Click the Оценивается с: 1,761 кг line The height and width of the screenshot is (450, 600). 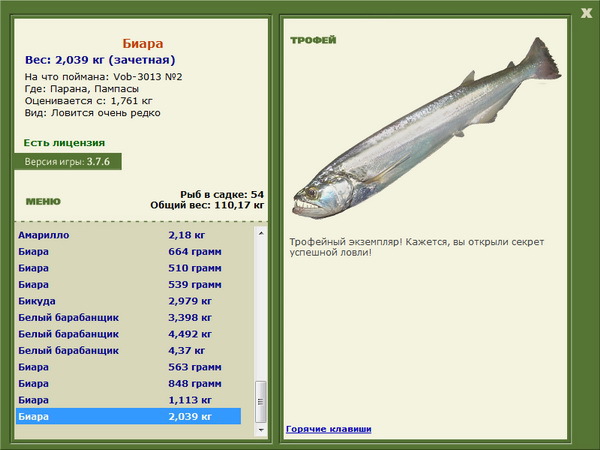tap(88, 101)
